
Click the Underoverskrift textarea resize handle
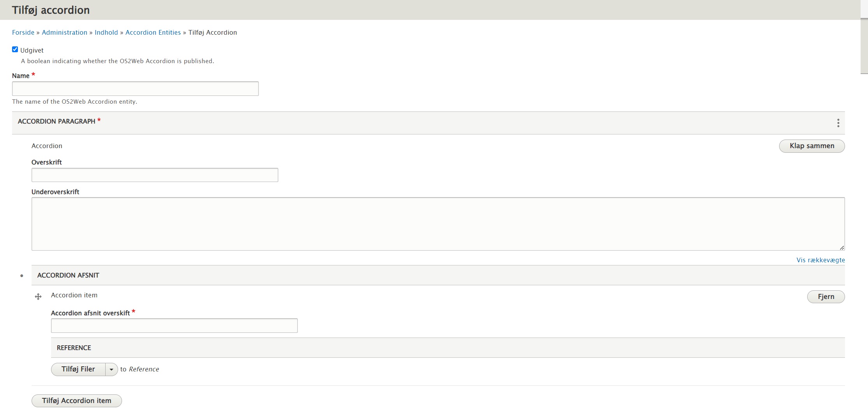coord(842,248)
